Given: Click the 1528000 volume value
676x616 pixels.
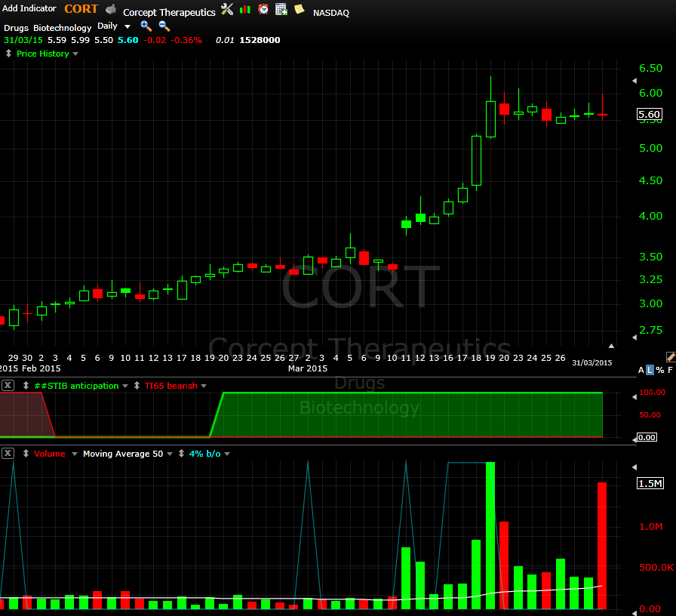Looking at the screenshot, I should tap(260, 40).
